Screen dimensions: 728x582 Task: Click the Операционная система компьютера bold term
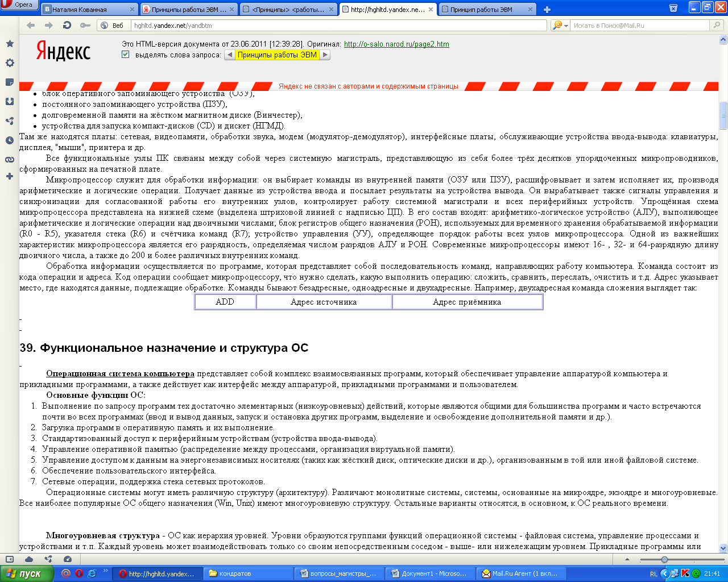[x=120, y=373]
